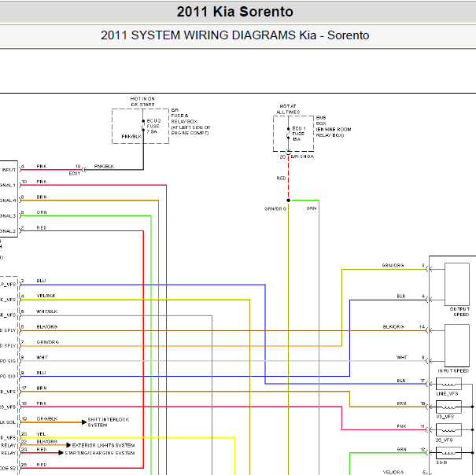Screen dimensions: 476x475
Task: Click the GRN/ORG label beside the splice dot
Action: pos(275,209)
